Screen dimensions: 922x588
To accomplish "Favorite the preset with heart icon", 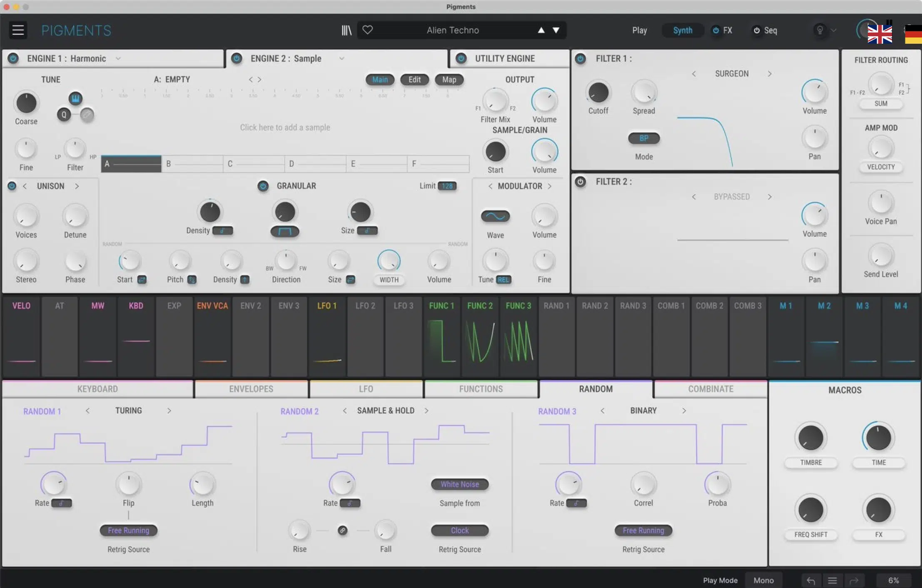I will click(x=367, y=30).
